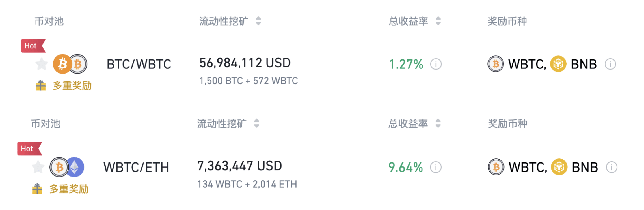The width and height of the screenshot is (644, 210).
Task: Sort by 流动性挖矿 in the top header
Action: click(258, 21)
